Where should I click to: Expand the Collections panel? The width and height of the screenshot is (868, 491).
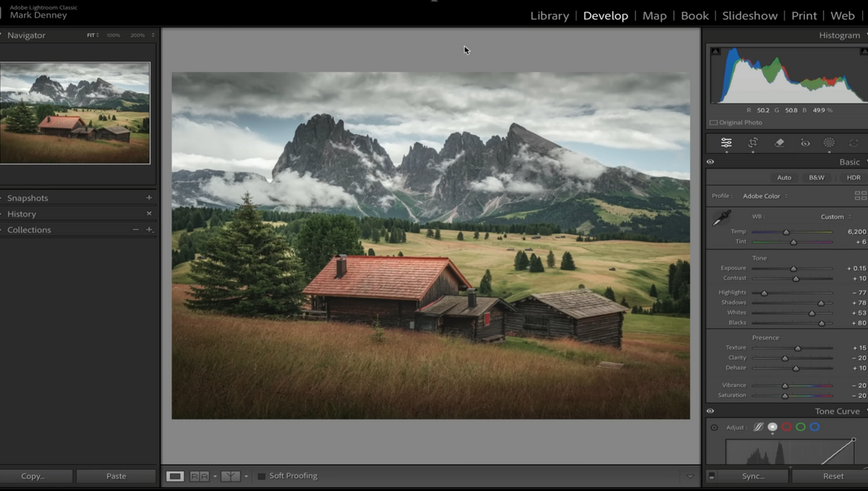click(29, 229)
